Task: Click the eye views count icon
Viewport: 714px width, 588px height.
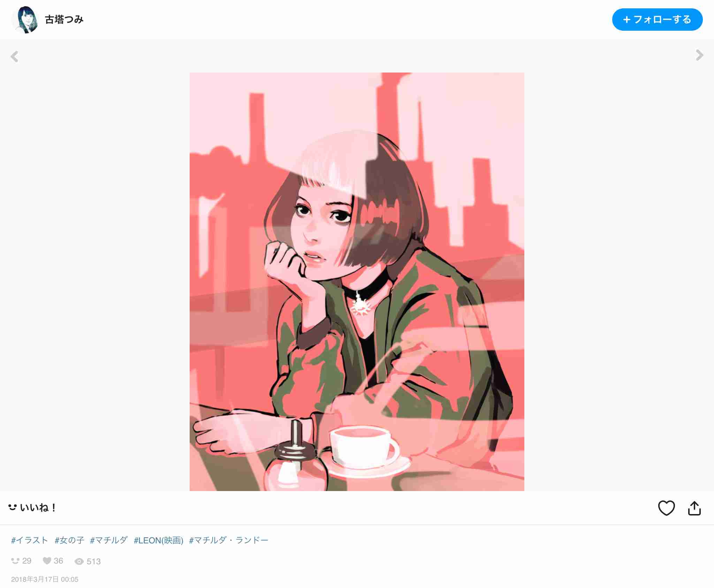Action: point(79,561)
